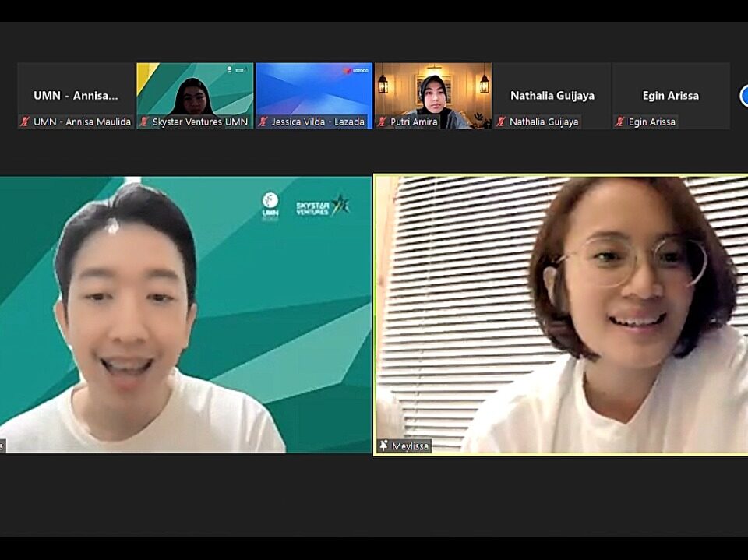Click muted mic icon on Egin Arissa
This screenshot has width=748, height=560.
pyautogui.click(x=621, y=122)
